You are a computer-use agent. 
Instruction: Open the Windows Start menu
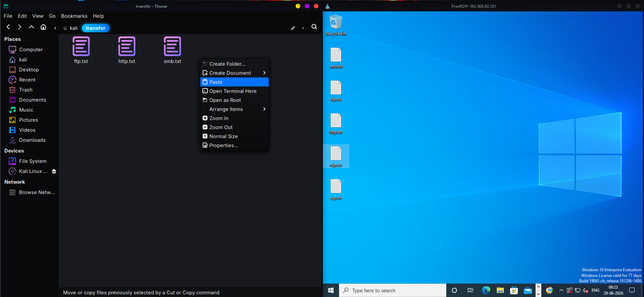(331, 290)
